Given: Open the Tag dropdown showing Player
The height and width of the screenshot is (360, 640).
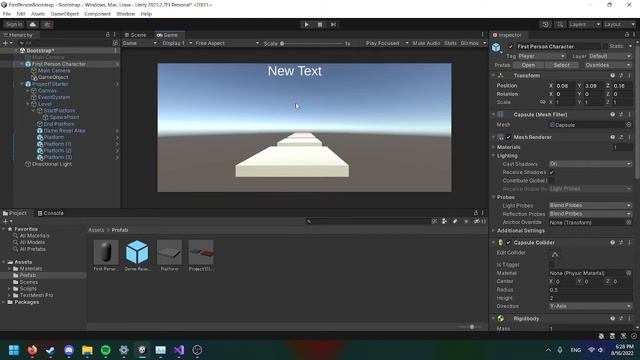Looking at the screenshot, I should tap(542, 56).
